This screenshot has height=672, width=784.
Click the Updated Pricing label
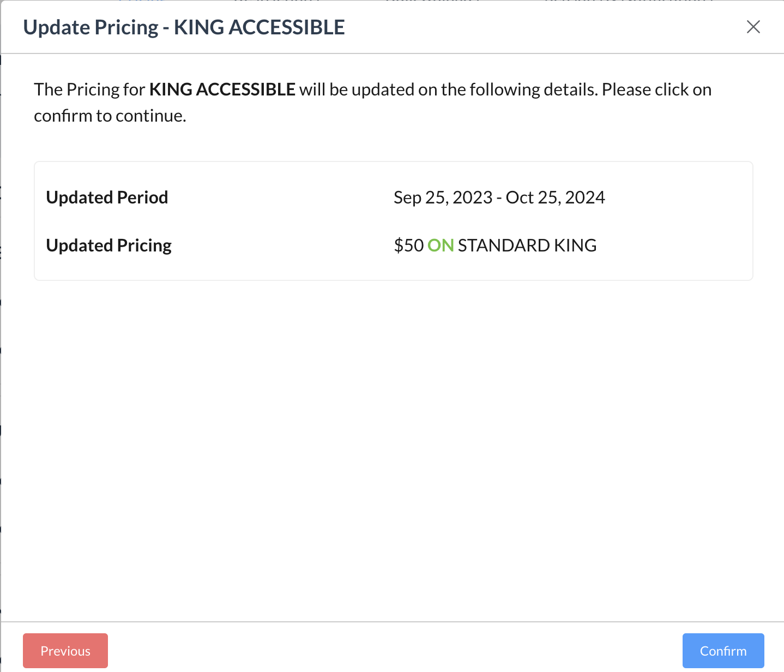point(108,245)
